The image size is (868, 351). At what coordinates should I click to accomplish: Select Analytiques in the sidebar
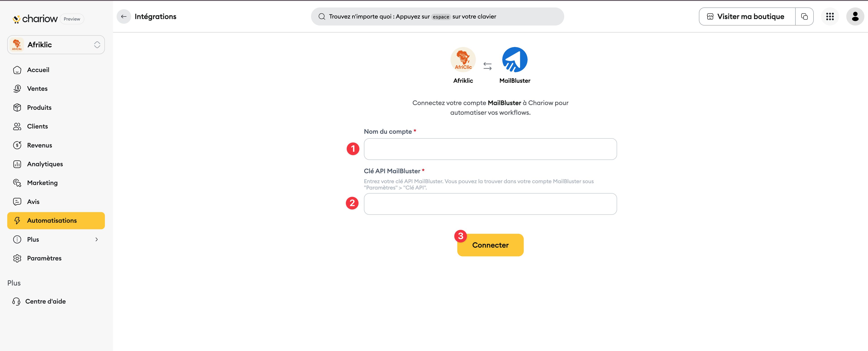coord(56,164)
